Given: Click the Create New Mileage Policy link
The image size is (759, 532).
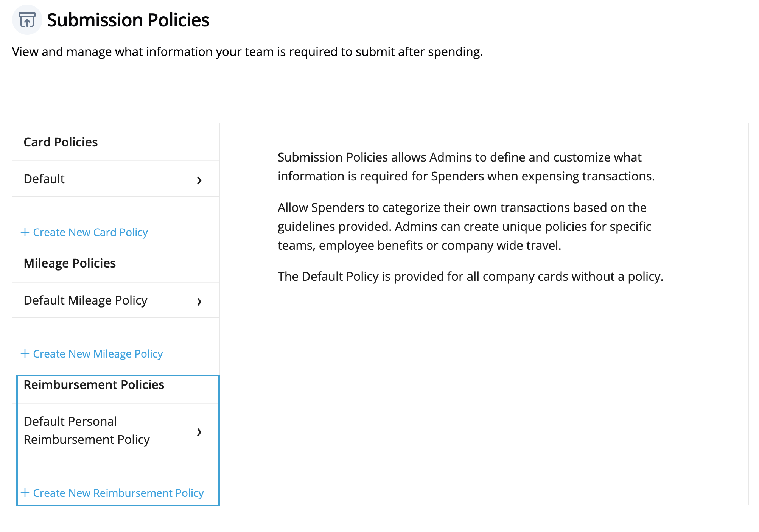Looking at the screenshot, I should (x=98, y=354).
